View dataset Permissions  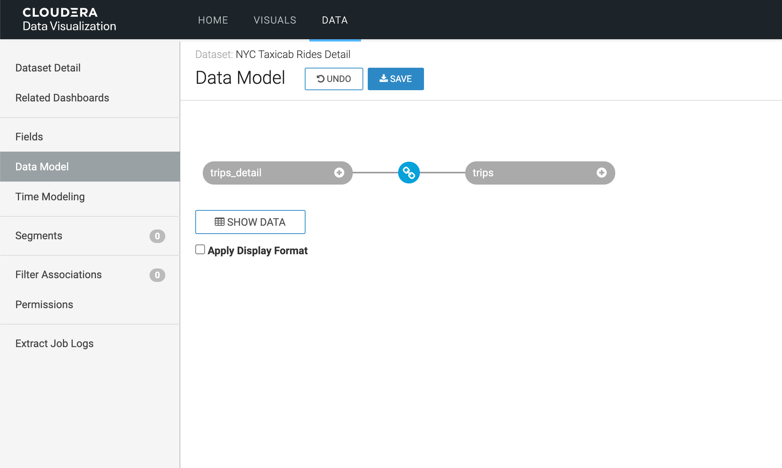click(x=44, y=305)
